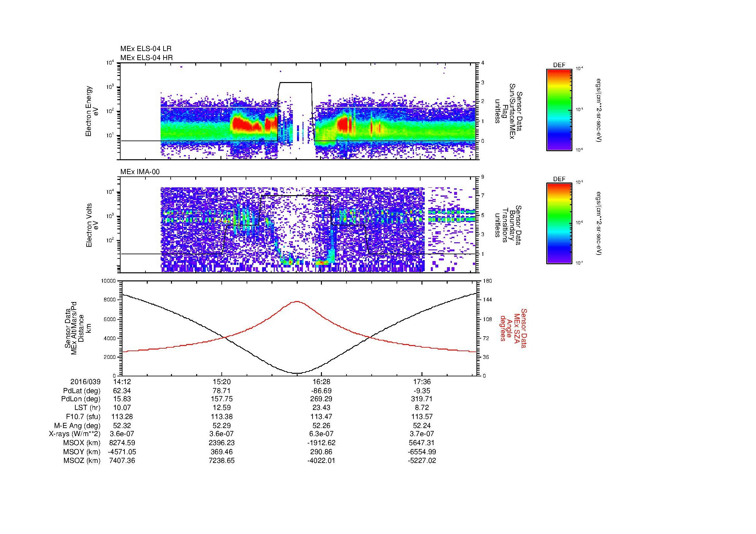Click the 'Electron Volts eV' axis label
This screenshot has height=534, width=756.
92,225
